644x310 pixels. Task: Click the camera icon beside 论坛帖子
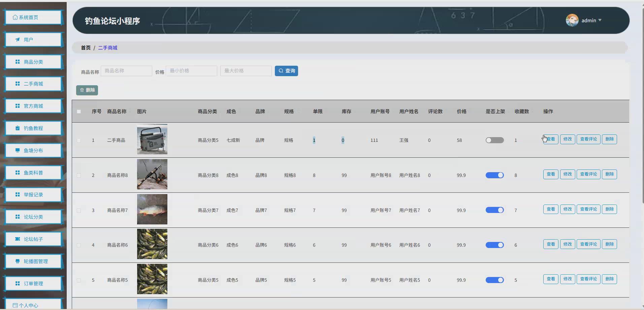[x=18, y=239]
